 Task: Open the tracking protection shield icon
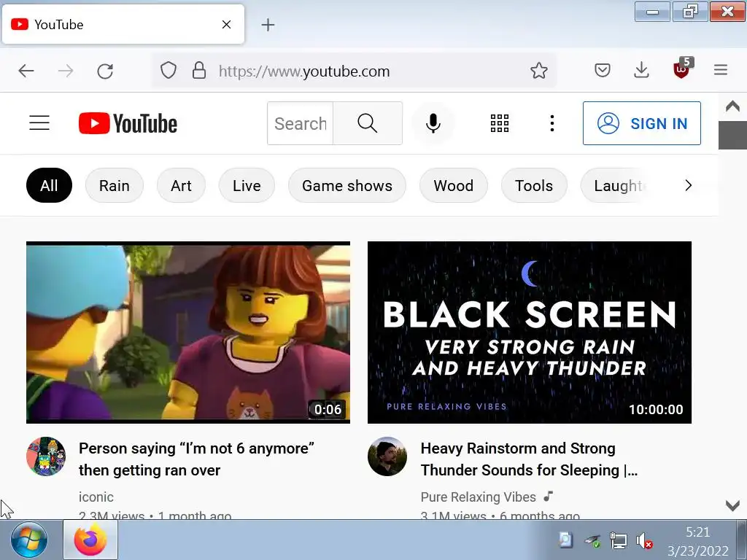click(169, 71)
